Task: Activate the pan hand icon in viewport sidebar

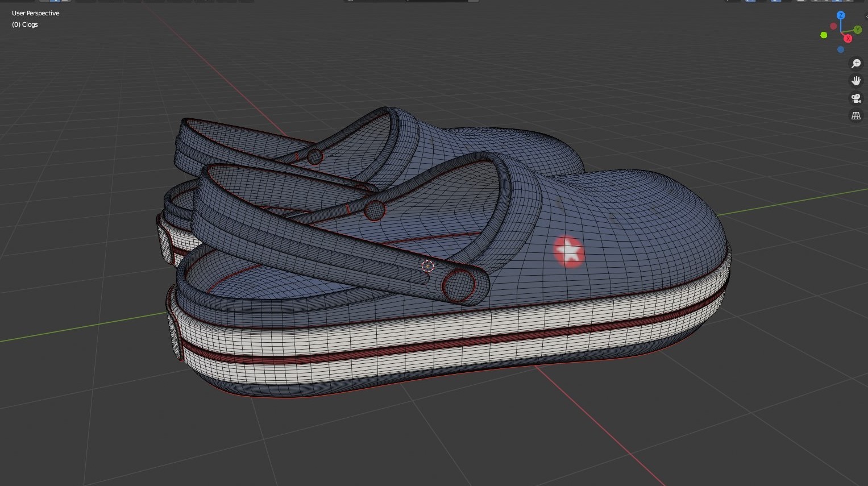Action: [857, 80]
